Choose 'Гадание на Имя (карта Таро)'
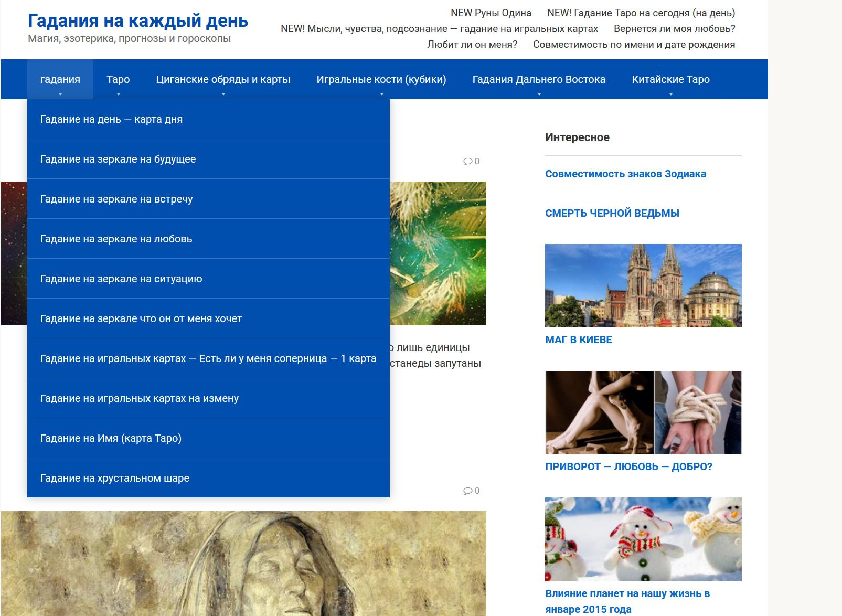This screenshot has height=616, width=842. [208, 438]
